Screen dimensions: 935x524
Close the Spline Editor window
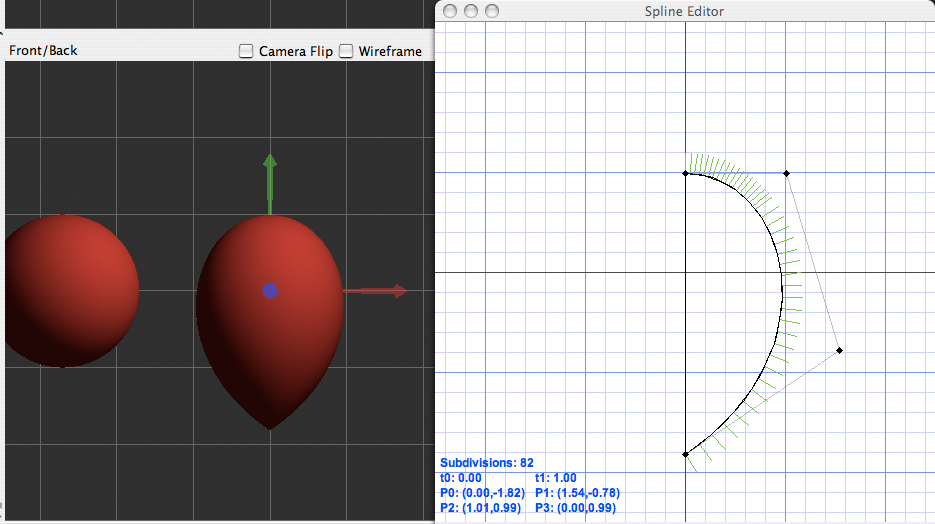[450, 11]
